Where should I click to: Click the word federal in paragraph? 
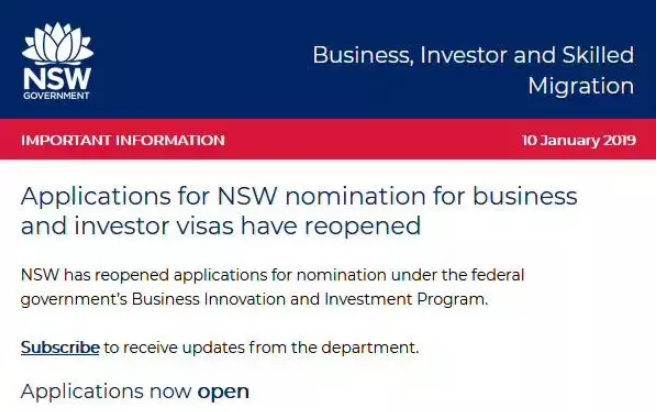click(497, 275)
